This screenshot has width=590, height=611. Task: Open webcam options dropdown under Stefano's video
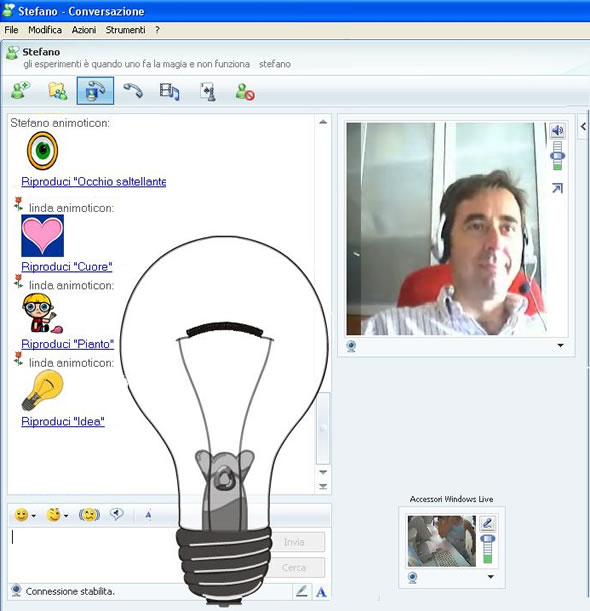(x=560, y=345)
